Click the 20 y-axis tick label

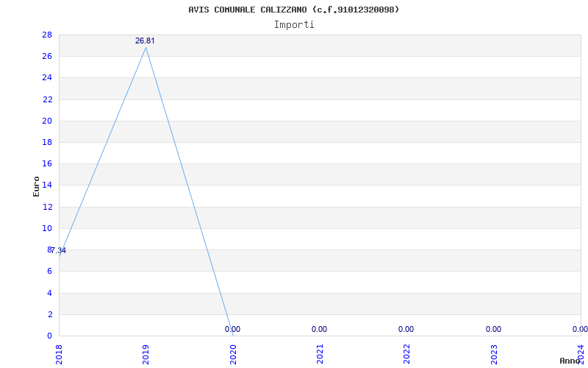tap(47, 121)
